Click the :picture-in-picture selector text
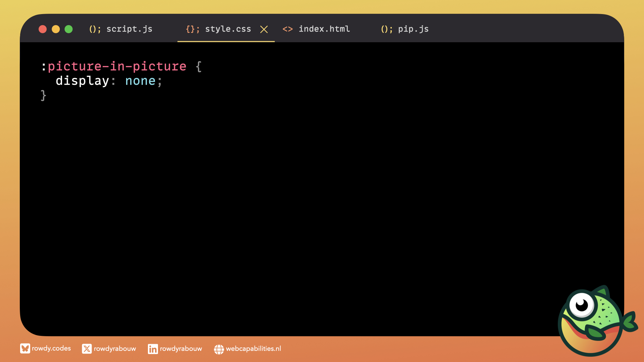The image size is (644, 362). pos(114,66)
